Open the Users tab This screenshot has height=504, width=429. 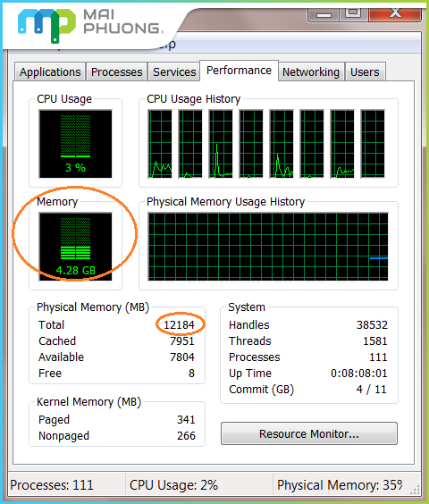tap(365, 71)
